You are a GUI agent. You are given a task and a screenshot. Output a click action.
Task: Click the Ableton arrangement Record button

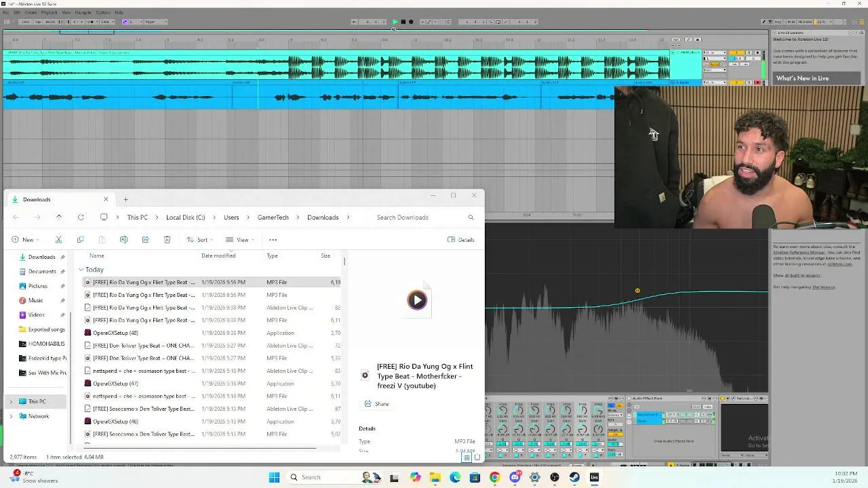pyautogui.click(x=411, y=22)
